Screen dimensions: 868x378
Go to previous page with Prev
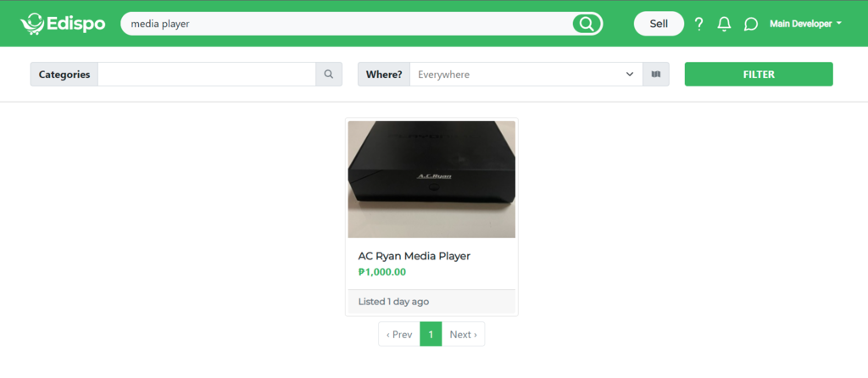click(x=399, y=334)
